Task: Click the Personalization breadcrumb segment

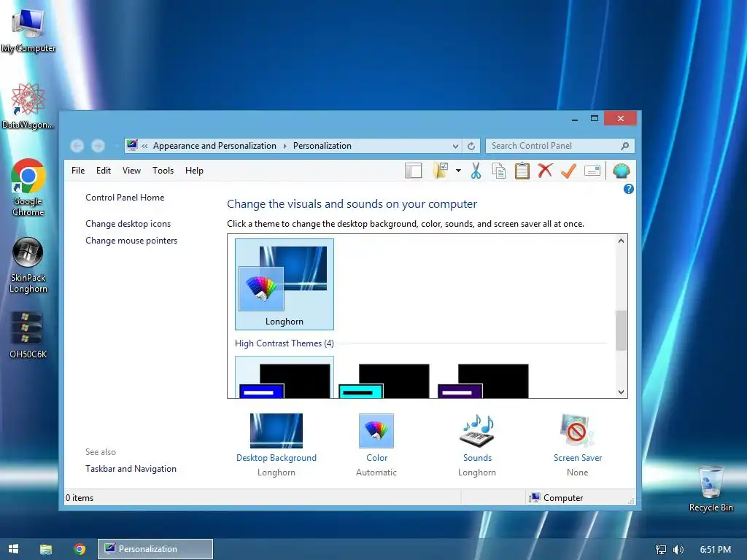Action: click(x=322, y=146)
